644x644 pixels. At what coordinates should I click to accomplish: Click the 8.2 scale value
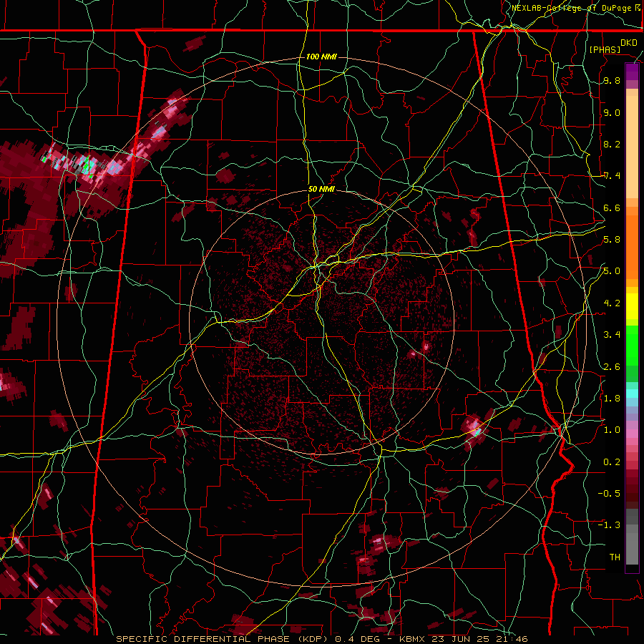point(612,144)
